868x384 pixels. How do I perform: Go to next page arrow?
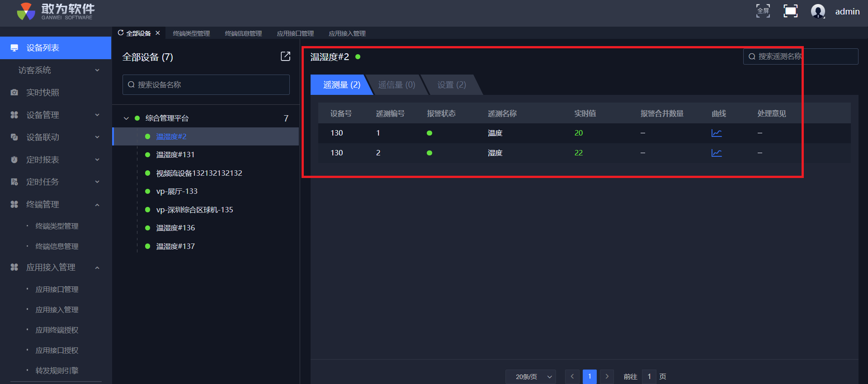607,376
